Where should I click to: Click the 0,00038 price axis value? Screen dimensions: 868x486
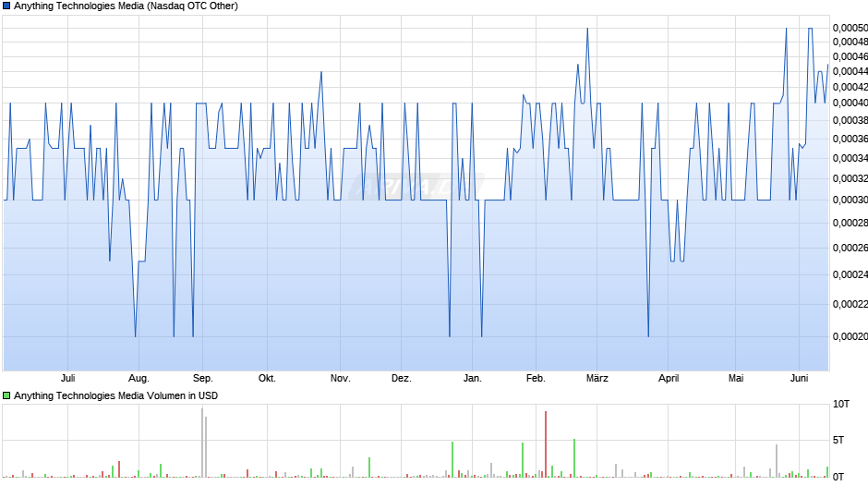pyautogui.click(x=850, y=120)
